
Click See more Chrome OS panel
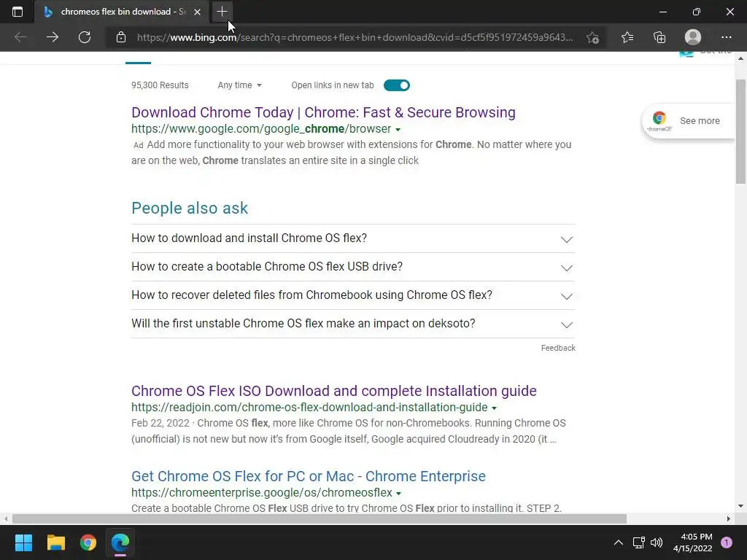pyautogui.click(x=689, y=121)
